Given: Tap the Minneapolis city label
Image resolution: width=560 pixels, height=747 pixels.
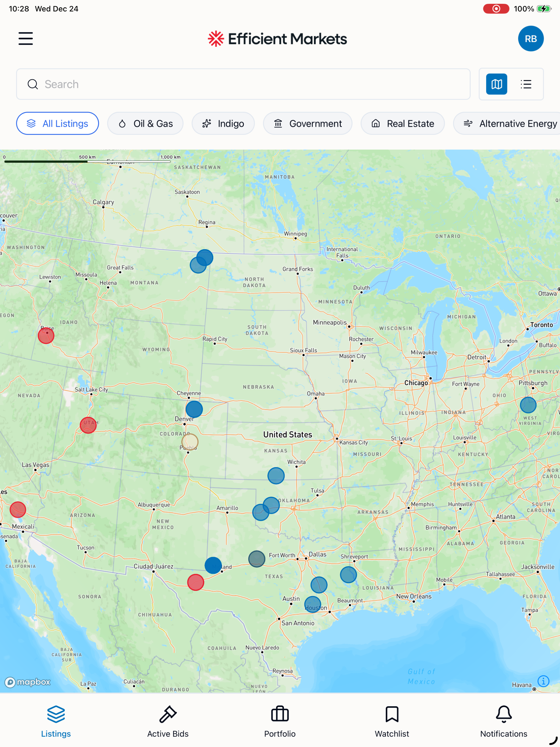Looking at the screenshot, I should pos(330,322).
